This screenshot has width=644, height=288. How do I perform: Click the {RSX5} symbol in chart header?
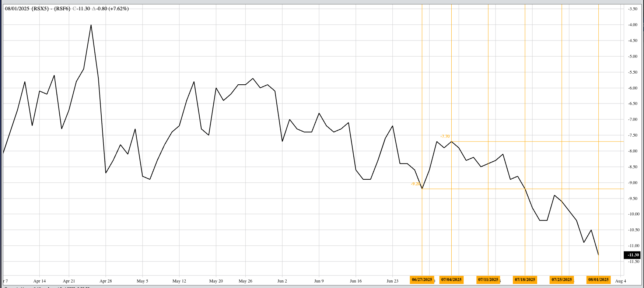coord(41,8)
